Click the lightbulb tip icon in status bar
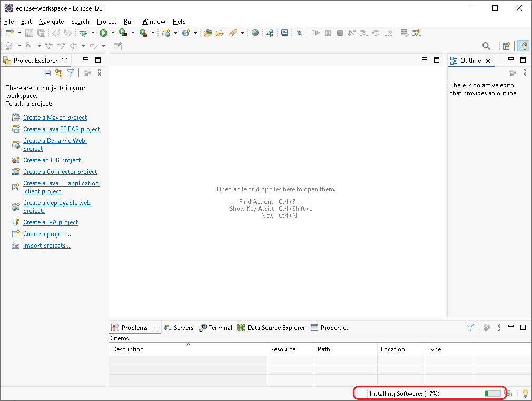 pyautogui.click(x=525, y=394)
